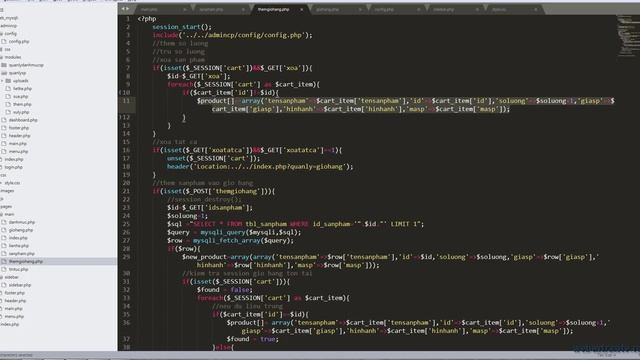Click the fold marker at line 10
This screenshot has width=640, height=360.
pyautogui.click(x=120, y=93)
